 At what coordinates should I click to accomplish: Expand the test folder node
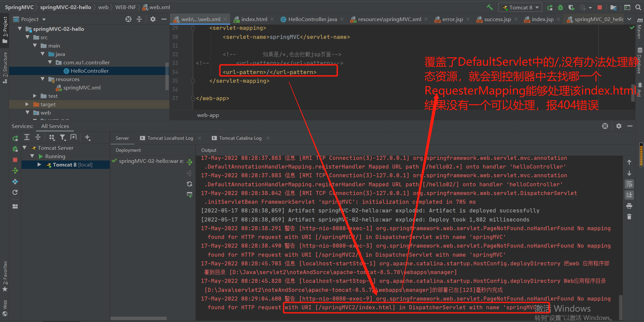pyautogui.click(x=35, y=96)
